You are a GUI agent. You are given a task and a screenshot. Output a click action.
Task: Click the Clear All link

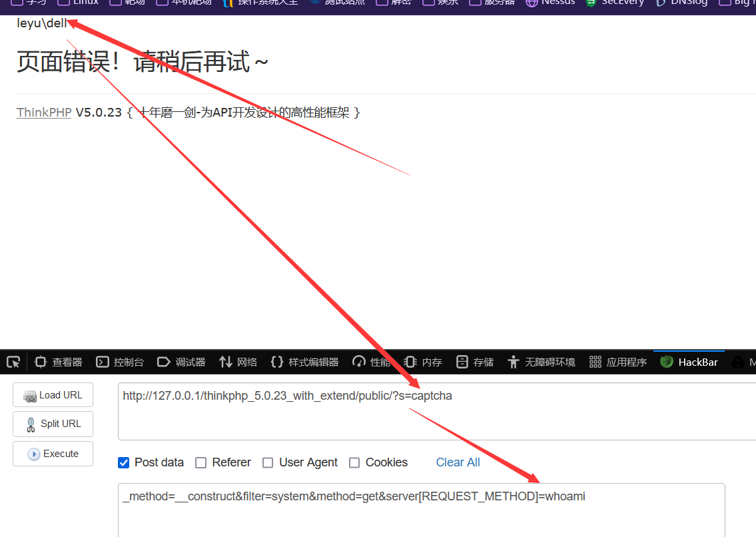pos(458,462)
